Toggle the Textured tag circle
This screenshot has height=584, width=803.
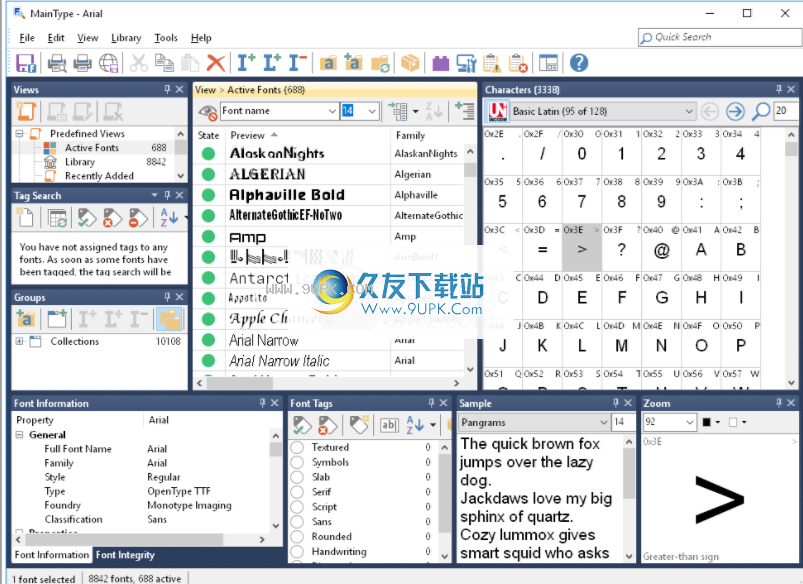(297, 447)
